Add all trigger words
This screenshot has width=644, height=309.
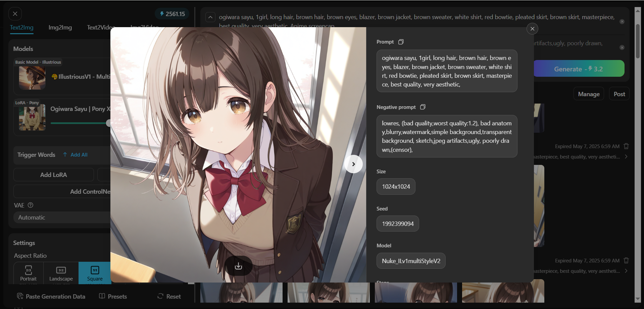tap(75, 154)
